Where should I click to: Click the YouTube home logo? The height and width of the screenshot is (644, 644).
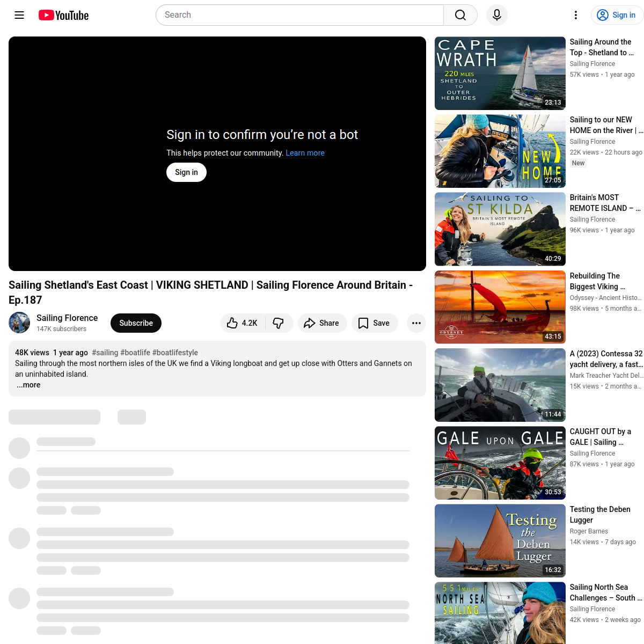(63, 15)
